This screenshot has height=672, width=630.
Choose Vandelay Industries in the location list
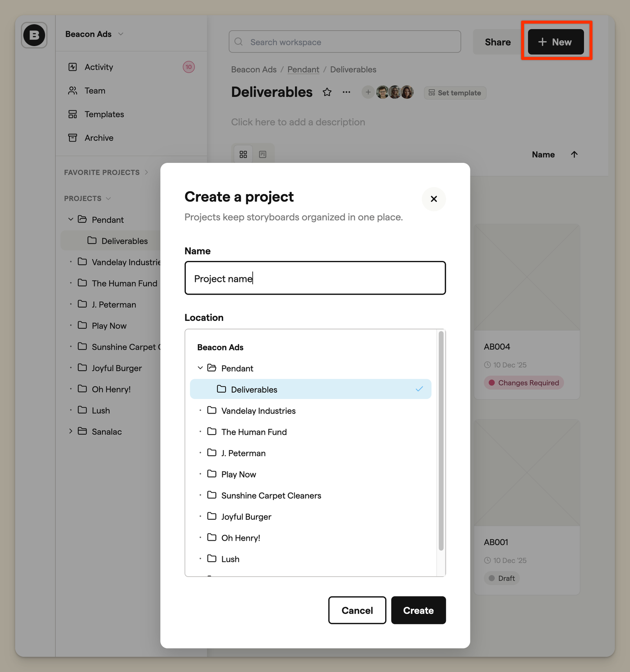(258, 411)
